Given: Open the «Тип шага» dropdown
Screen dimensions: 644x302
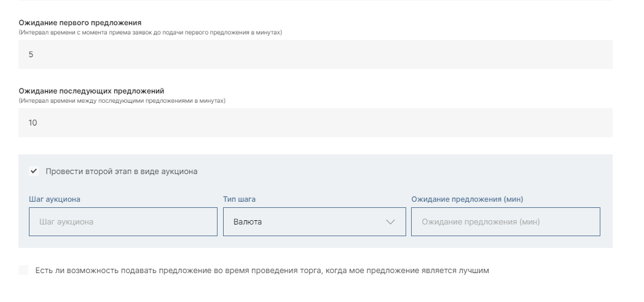Looking at the screenshot, I should 313,221.
